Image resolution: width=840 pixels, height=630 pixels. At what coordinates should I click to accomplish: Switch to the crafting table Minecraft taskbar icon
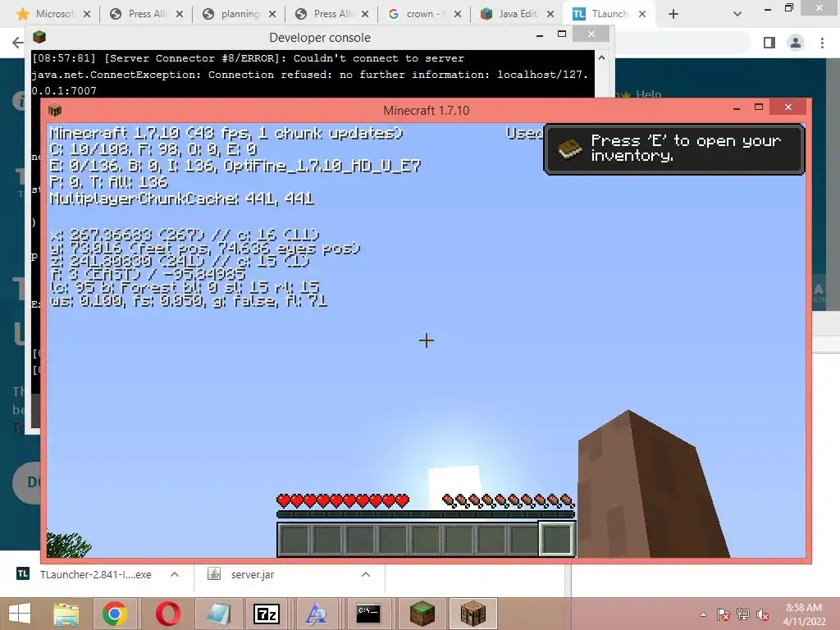[x=473, y=614]
